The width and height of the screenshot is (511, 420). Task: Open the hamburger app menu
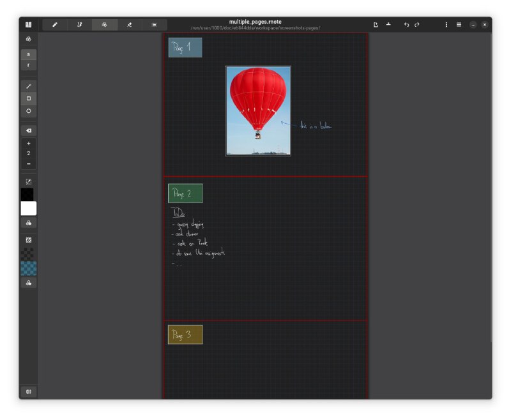click(459, 25)
